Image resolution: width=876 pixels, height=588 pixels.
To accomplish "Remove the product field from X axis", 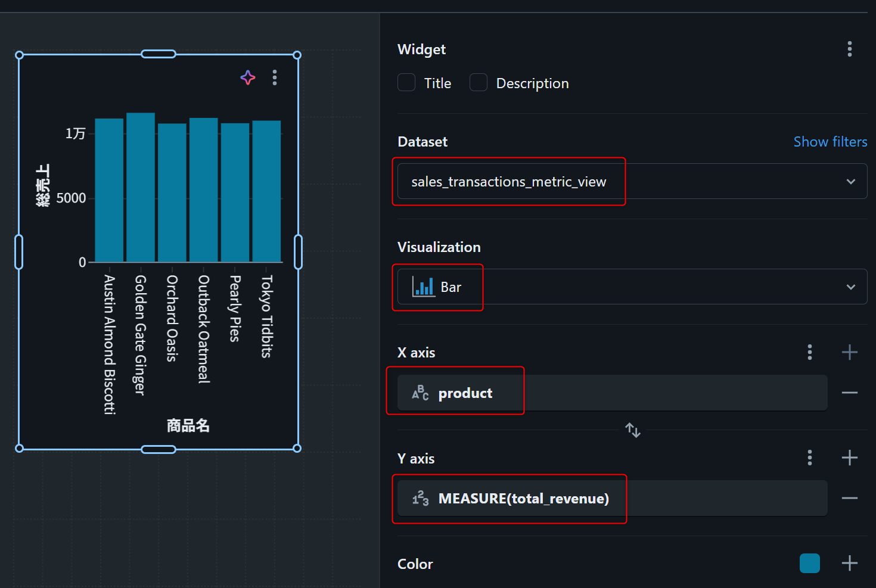I will point(849,393).
